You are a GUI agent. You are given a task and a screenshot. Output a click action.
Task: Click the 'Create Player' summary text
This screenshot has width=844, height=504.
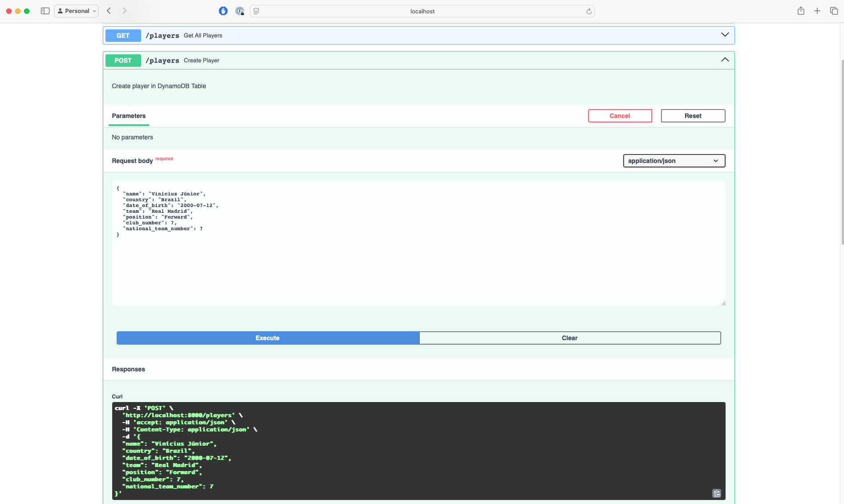201,61
